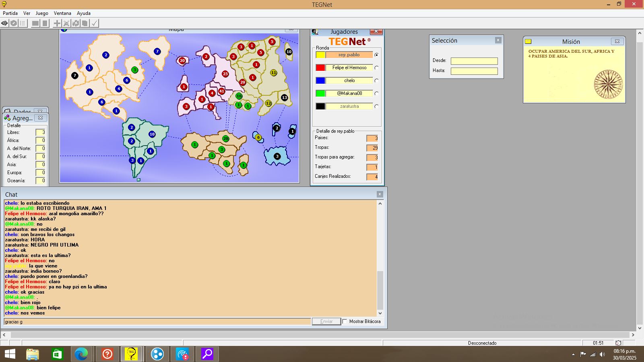The height and width of the screenshot is (362, 644).
Task: Click the plus add-troops toolbar icon
Action: pos(57,23)
